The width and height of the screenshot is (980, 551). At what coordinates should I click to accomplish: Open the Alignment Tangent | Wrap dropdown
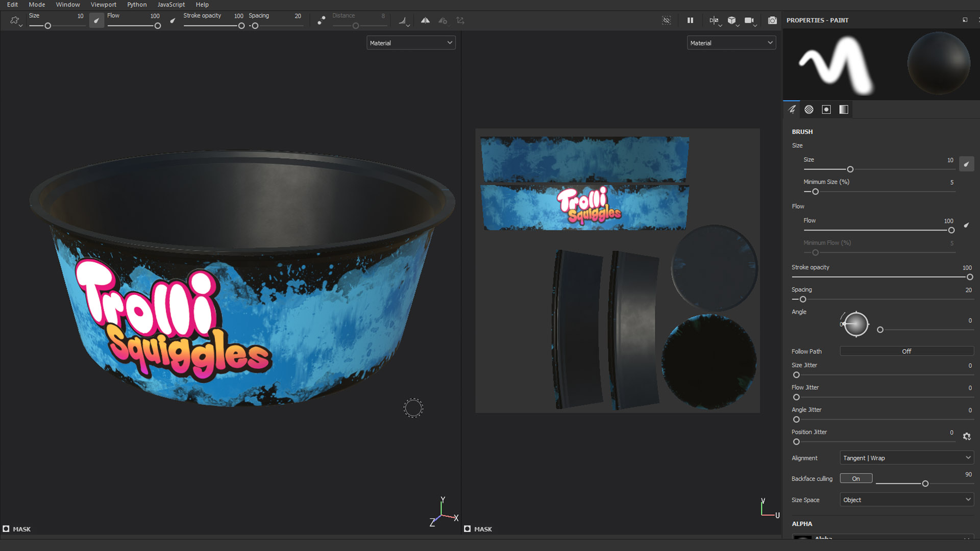click(x=906, y=458)
